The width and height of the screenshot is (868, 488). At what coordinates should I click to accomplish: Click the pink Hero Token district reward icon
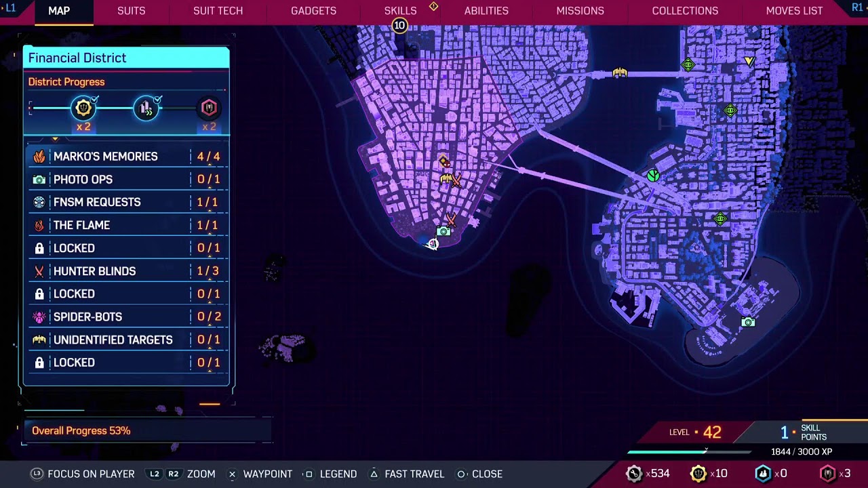pos(209,108)
